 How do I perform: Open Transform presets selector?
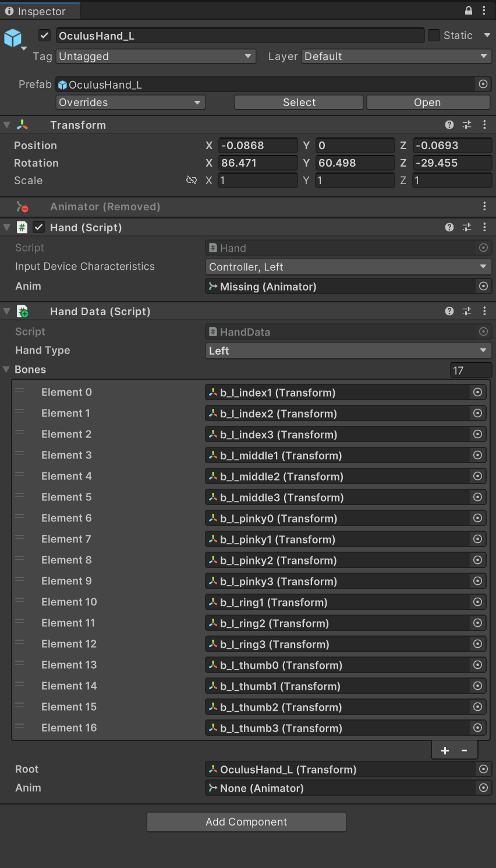tap(467, 125)
